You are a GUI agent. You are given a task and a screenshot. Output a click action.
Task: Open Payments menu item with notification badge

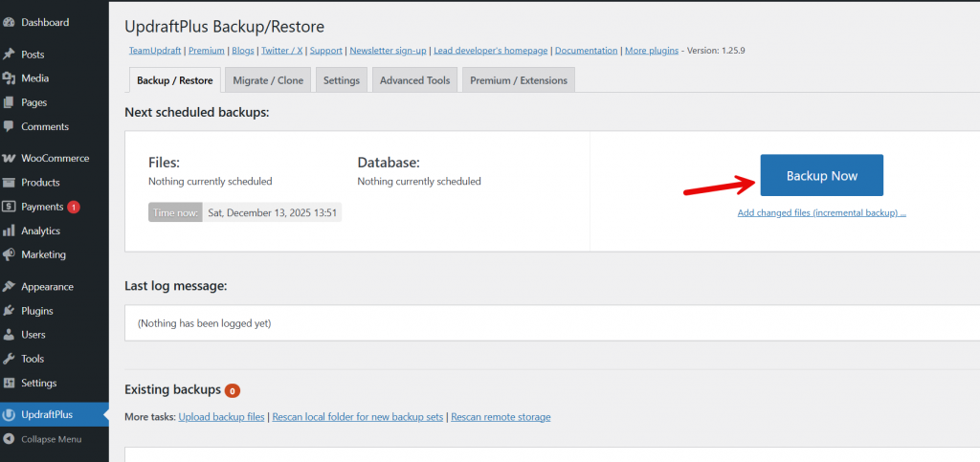pyautogui.click(x=42, y=207)
